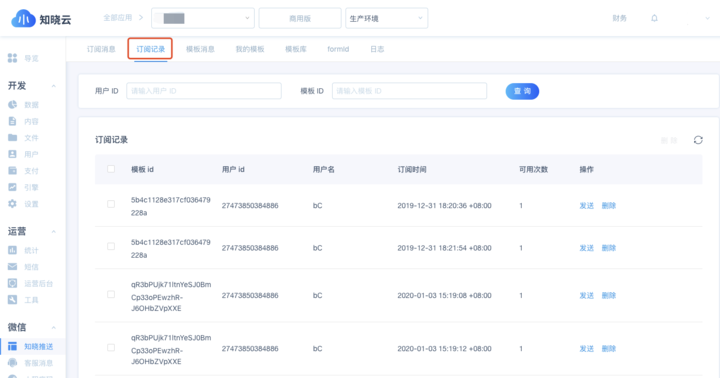Tick the select-all checkbox in table header
The height and width of the screenshot is (378, 720).
[111, 169]
